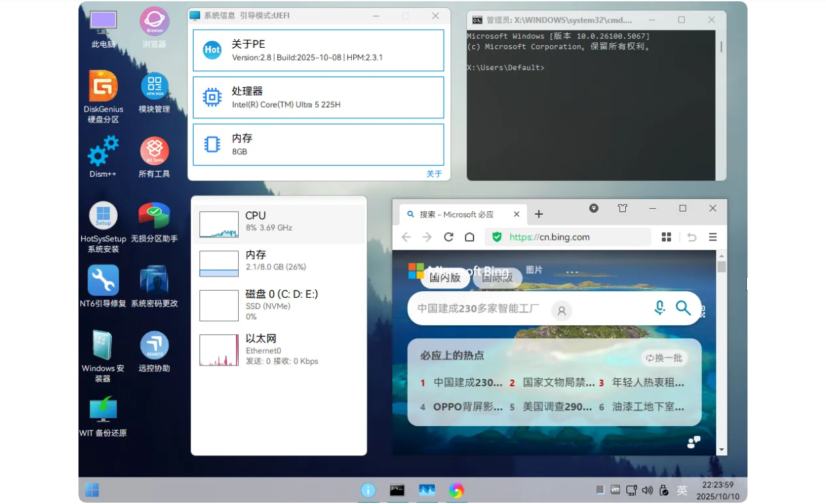Select the Windows 安装器 desktop icon
The height and width of the screenshot is (504, 826).
(x=103, y=356)
